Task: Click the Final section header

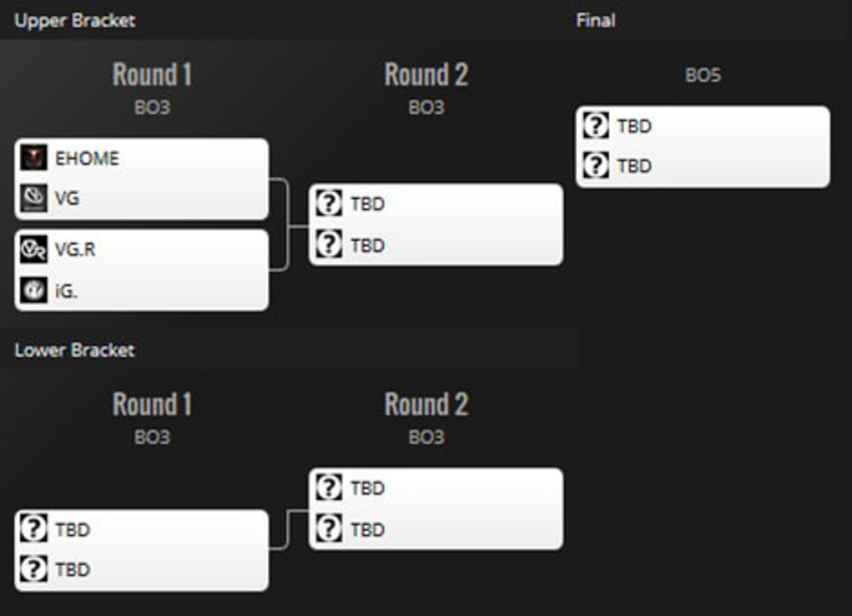Action: coord(596,20)
